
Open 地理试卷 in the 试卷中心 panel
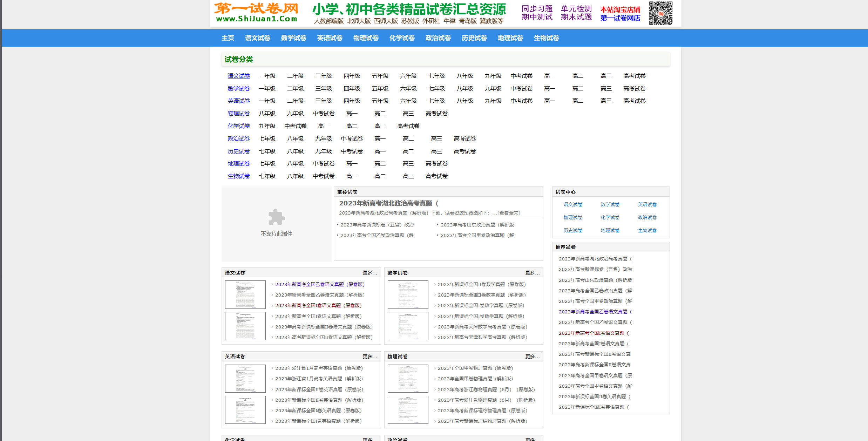pyautogui.click(x=610, y=230)
